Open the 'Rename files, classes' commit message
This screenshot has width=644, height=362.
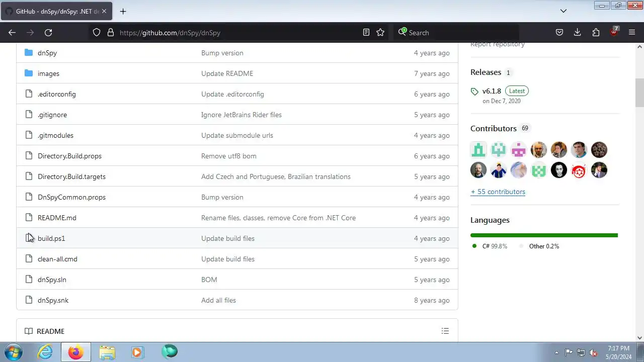(278, 218)
